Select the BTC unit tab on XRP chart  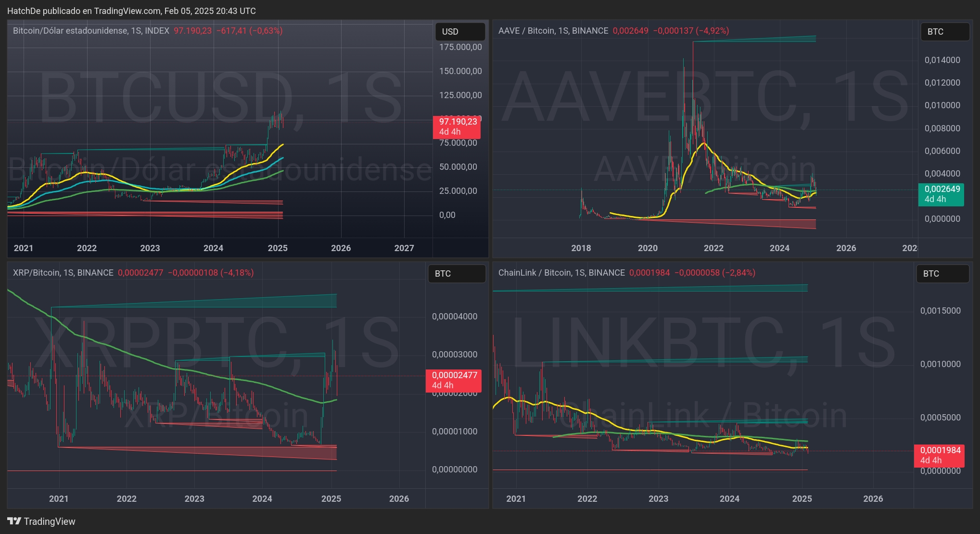[x=456, y=274]
